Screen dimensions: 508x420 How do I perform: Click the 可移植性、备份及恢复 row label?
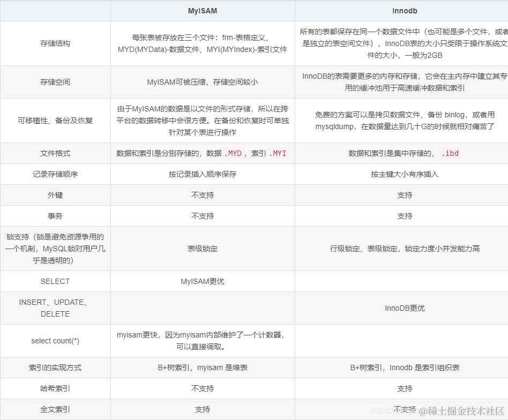coord(55,121)
